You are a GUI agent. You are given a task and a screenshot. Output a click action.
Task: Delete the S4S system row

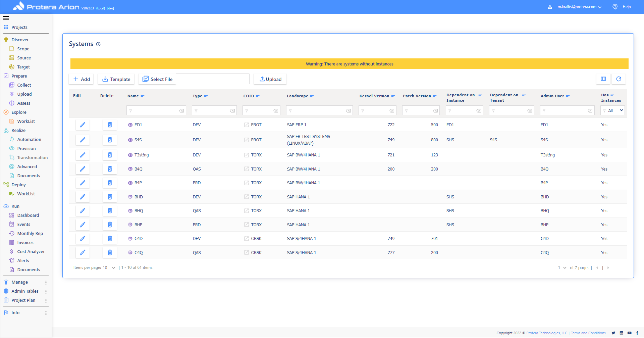[110, 140]
